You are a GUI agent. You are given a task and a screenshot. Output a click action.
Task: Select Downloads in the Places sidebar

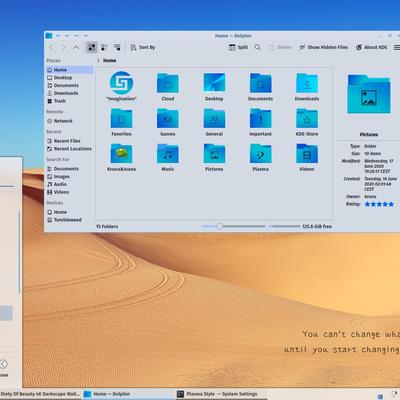tap(69, 93)
